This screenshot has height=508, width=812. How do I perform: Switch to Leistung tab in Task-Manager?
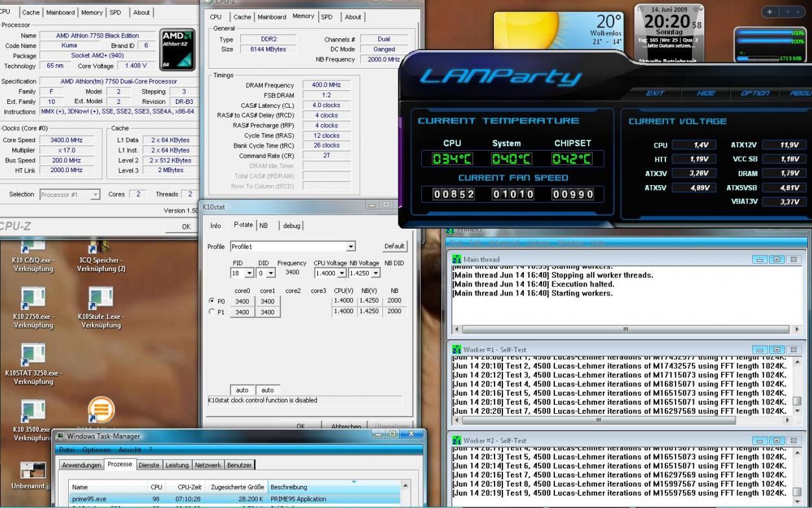click(x=177, y=465)
